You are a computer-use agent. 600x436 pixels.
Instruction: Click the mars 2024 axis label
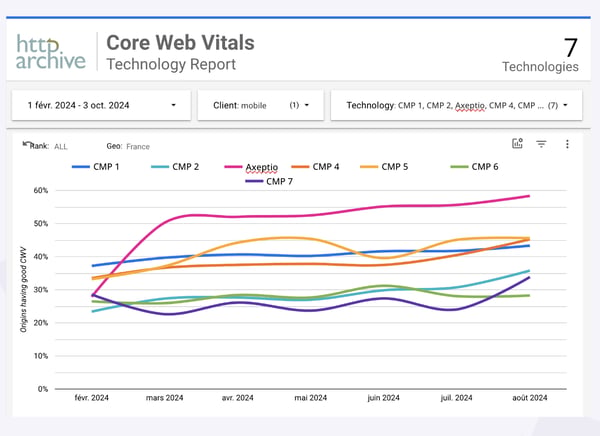pos(165,398)
